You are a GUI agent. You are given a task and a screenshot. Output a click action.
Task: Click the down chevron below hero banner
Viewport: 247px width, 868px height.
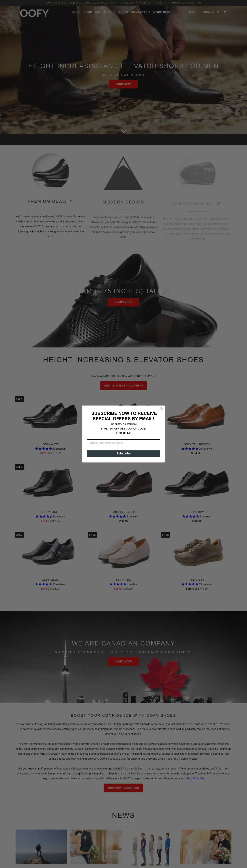123,131
